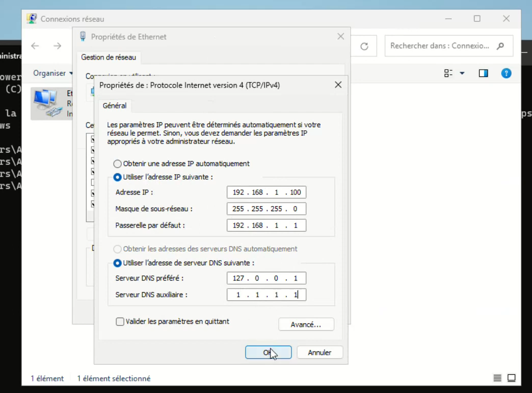
Task: Open Help via the blue question mark icon
Action: (x=506, y=73)
